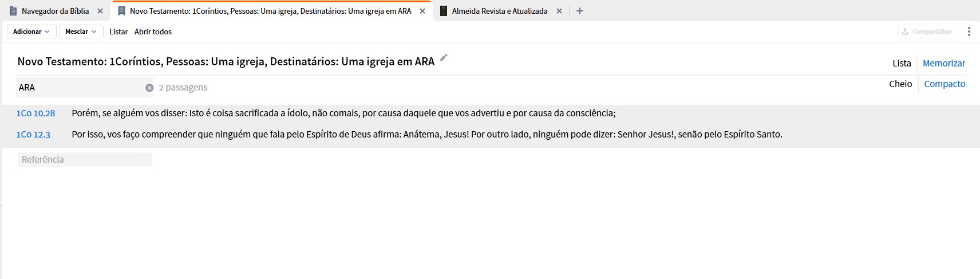Click Abrir todos
This screenshot has height=279, width=980.
(x=153, y=32)
